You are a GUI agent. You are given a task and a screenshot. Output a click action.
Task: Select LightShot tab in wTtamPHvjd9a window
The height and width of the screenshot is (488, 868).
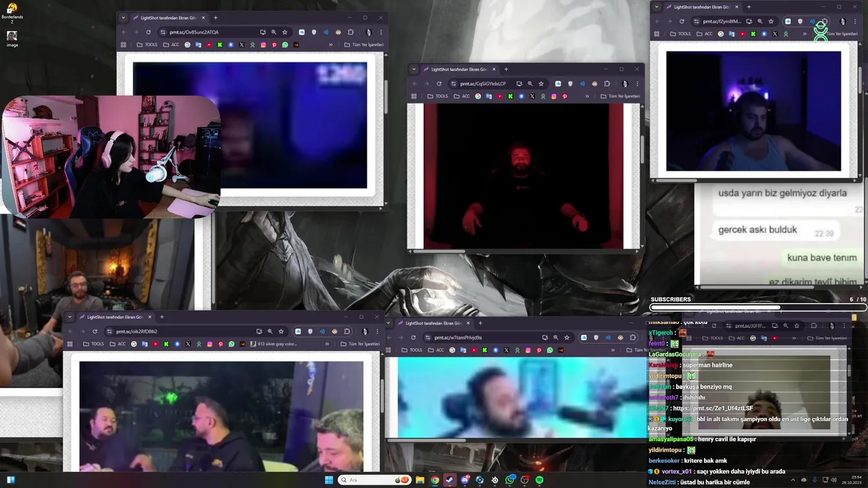pyautogui.click(x=435, y=323)
